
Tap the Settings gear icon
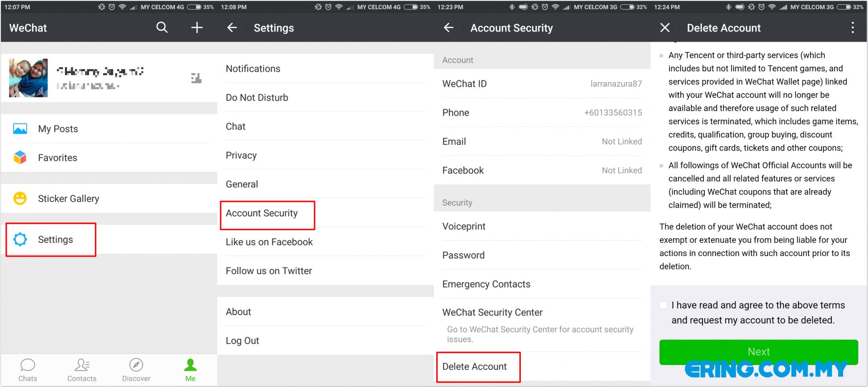click(x=20, y=239)
